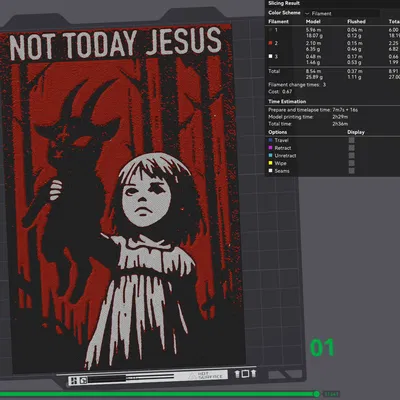The width and height of the screenshot is (400, 400).
Task: Click the 0.17 m flushed value
Action: point(355,56)
